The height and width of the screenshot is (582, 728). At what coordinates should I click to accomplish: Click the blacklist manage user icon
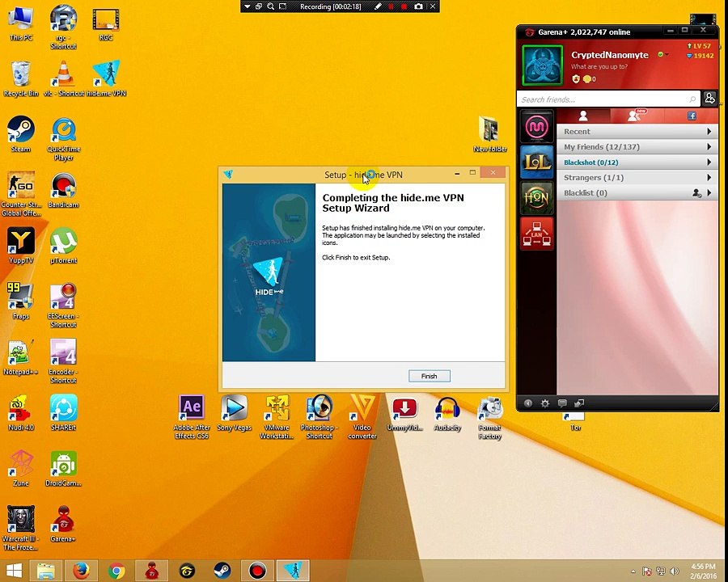696,192
